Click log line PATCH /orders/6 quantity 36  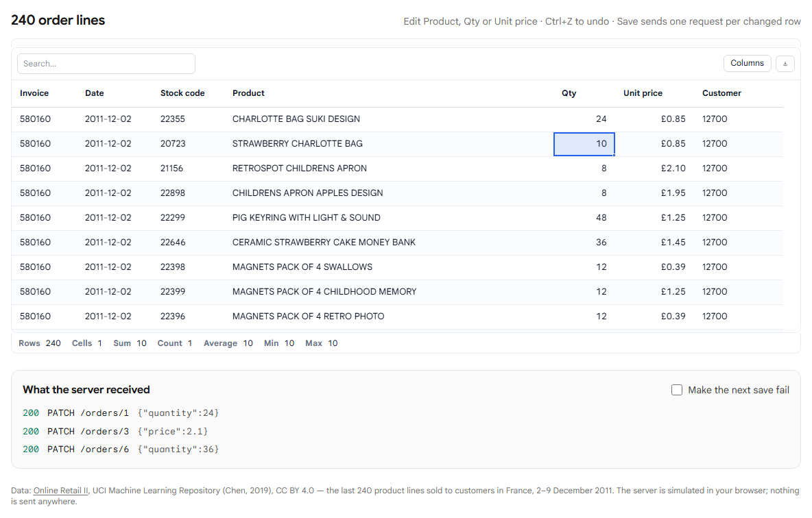pyautogui.click(x=121, y=449)
